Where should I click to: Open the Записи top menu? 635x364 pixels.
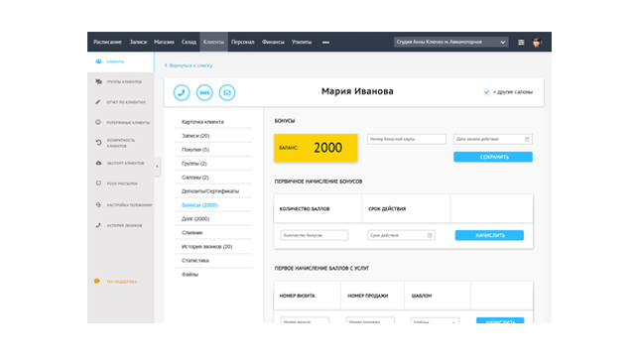point(138,42)
